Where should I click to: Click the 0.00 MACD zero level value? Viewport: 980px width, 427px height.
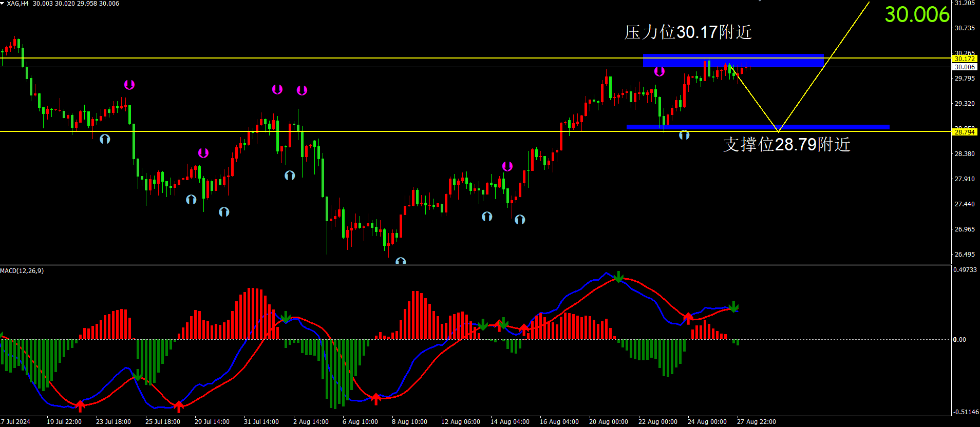point(959,340)
